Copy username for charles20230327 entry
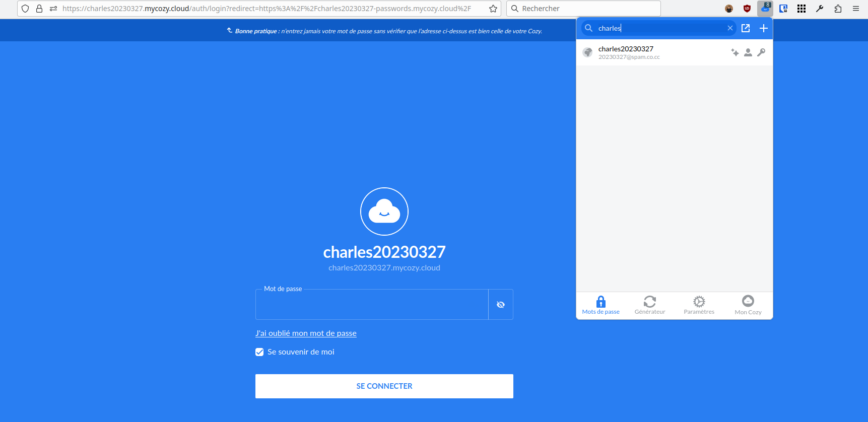This screenshot has width=868, height=422. point(748,52)
